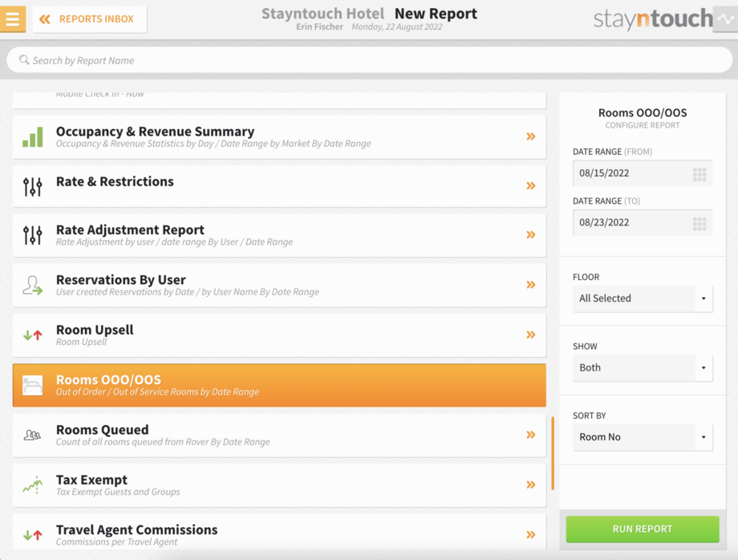
Task: Click user name Erin Fischer
Action: click(x=319, y=26)
